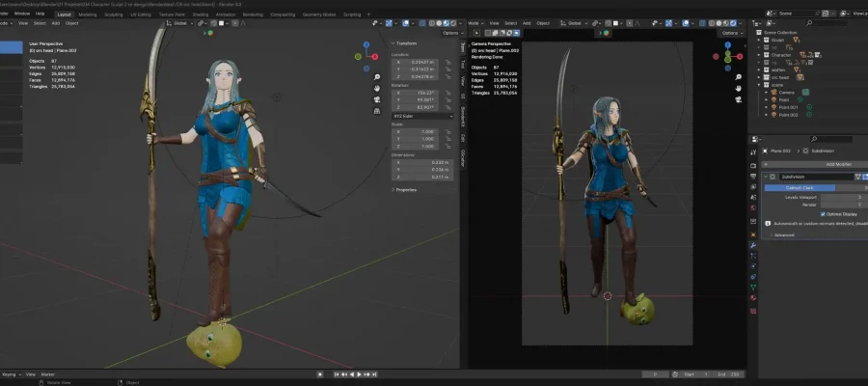Open the timeline Marker menu
The height and width of the screenshot is (386, 868).
point(47,374)
